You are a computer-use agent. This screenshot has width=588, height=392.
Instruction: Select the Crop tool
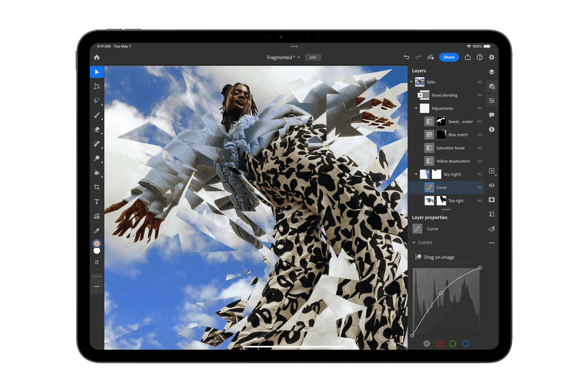click(97, 187)
